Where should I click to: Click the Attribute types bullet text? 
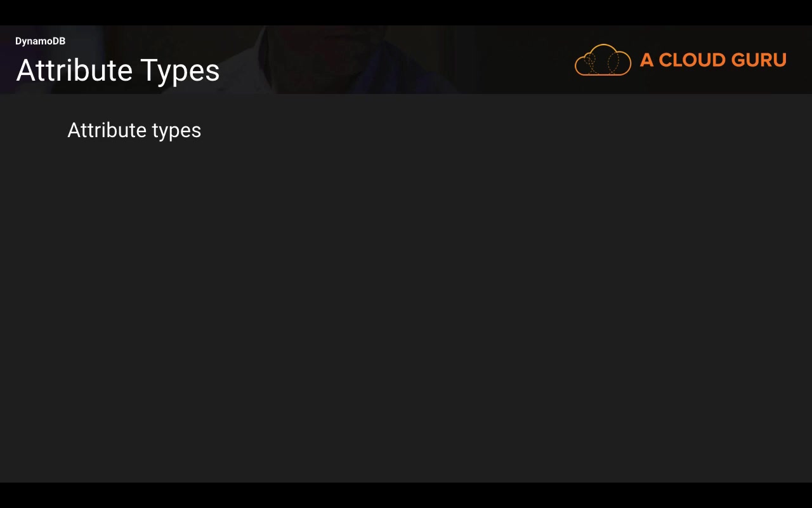[134, 130]
